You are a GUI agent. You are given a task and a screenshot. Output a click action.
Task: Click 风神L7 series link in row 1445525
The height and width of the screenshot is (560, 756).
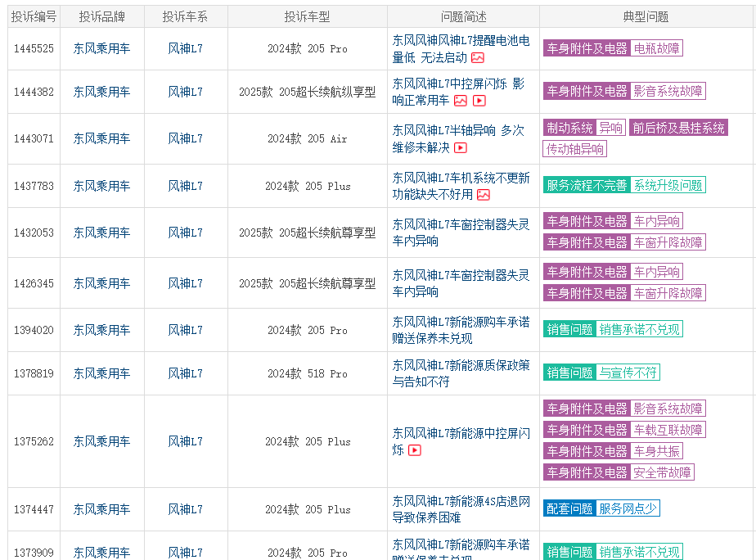185,49
